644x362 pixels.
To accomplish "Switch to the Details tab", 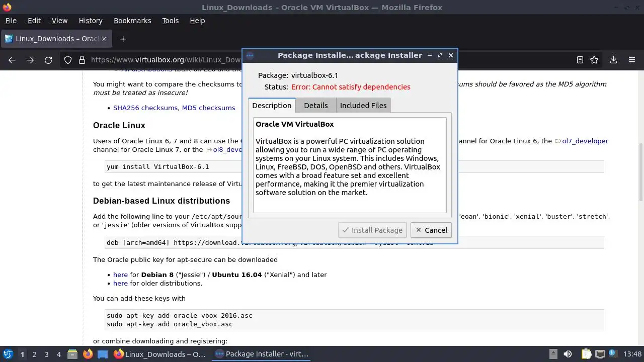I will coord(316,105).
